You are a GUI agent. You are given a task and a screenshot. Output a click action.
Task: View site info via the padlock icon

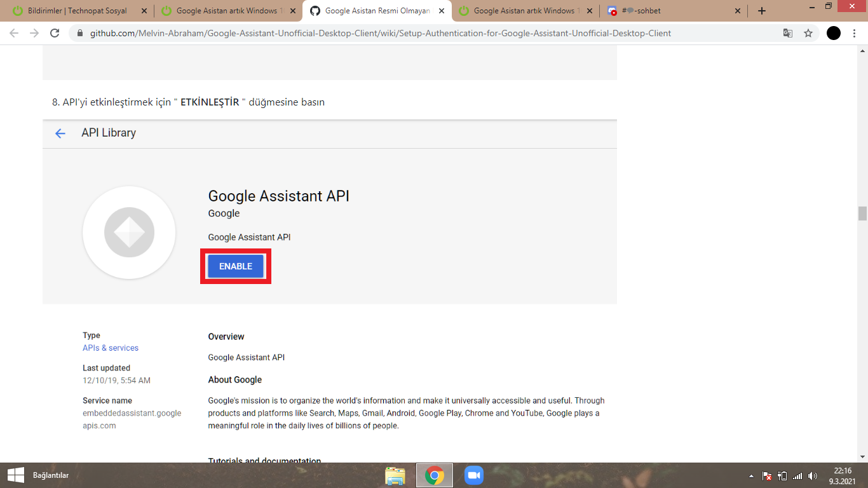click(80, 33)
